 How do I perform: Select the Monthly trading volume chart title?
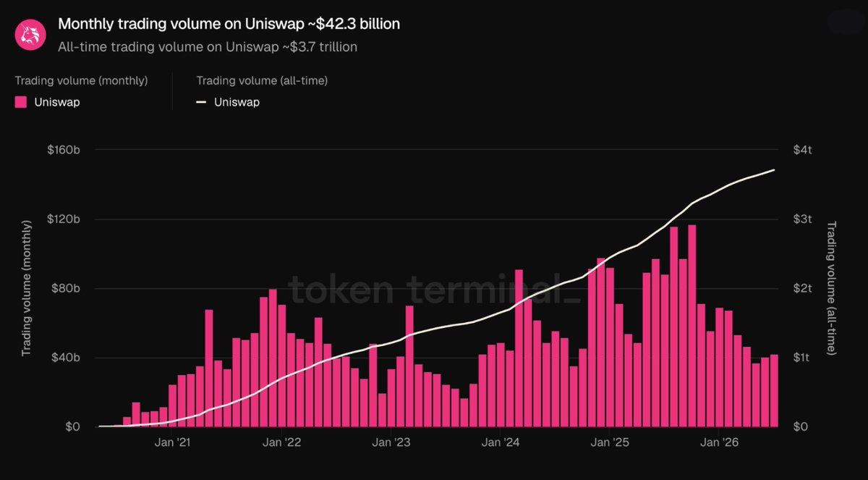229,24
